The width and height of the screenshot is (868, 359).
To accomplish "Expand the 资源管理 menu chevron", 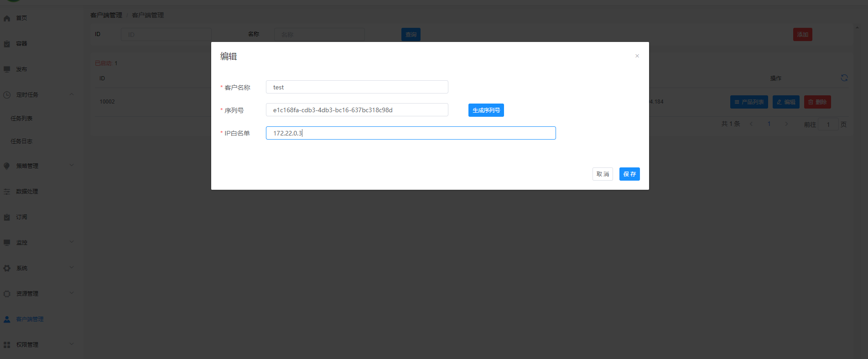I will pyautogui.click(x=72, y=293).
